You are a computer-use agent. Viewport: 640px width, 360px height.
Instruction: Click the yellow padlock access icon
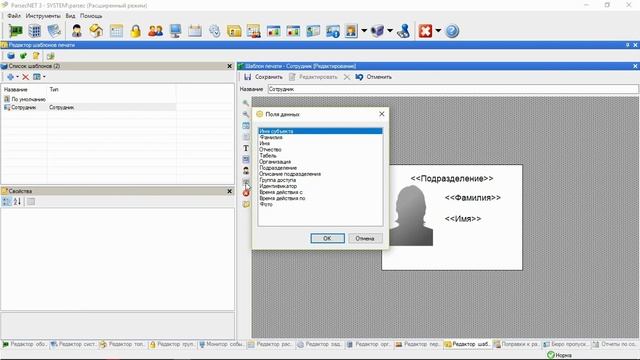point(136,31)
